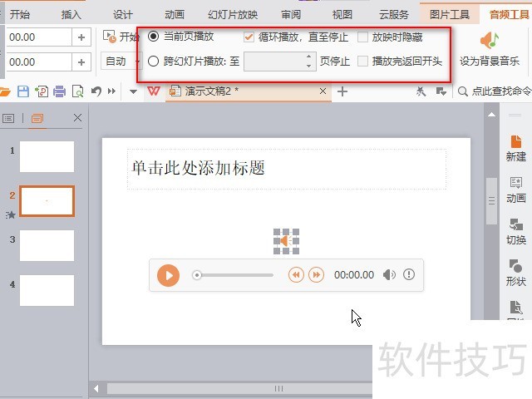532x399 pixels.
Task: Click 设为背景音乐 button
Action: pos(490,49)
